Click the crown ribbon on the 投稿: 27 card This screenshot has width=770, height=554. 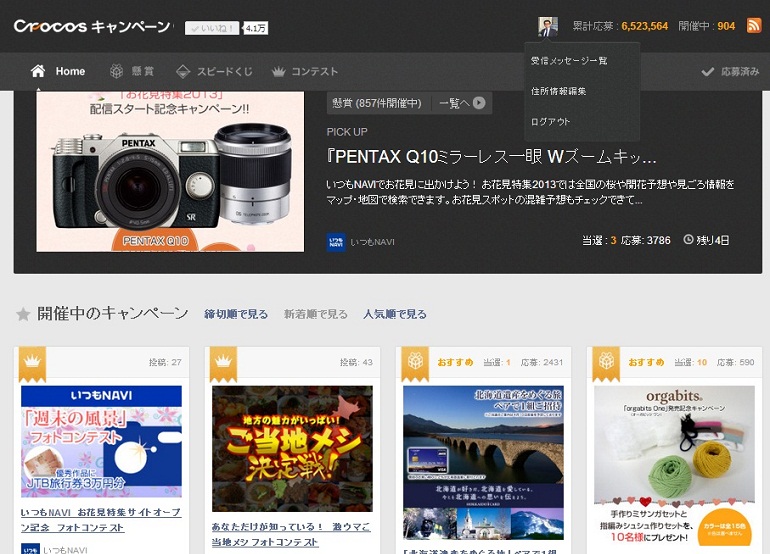pyautogui.click(x=32, y=364)
